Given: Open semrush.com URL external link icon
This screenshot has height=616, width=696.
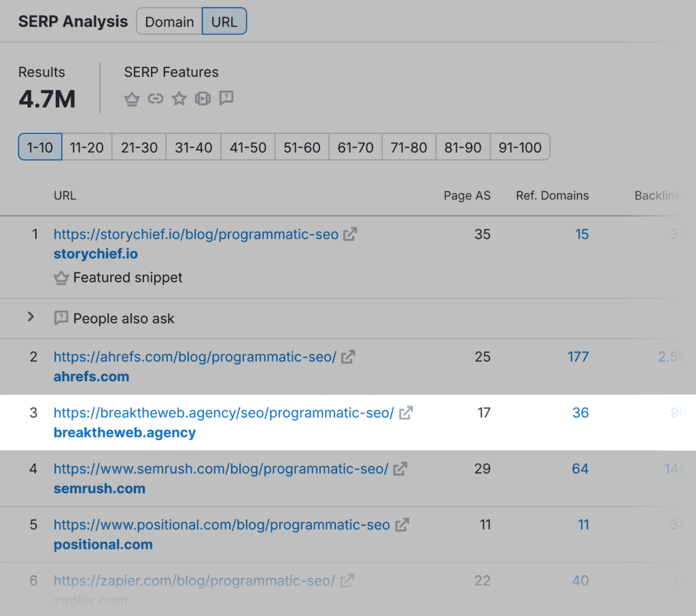Looking at the screenshot, I should [400, 469].
